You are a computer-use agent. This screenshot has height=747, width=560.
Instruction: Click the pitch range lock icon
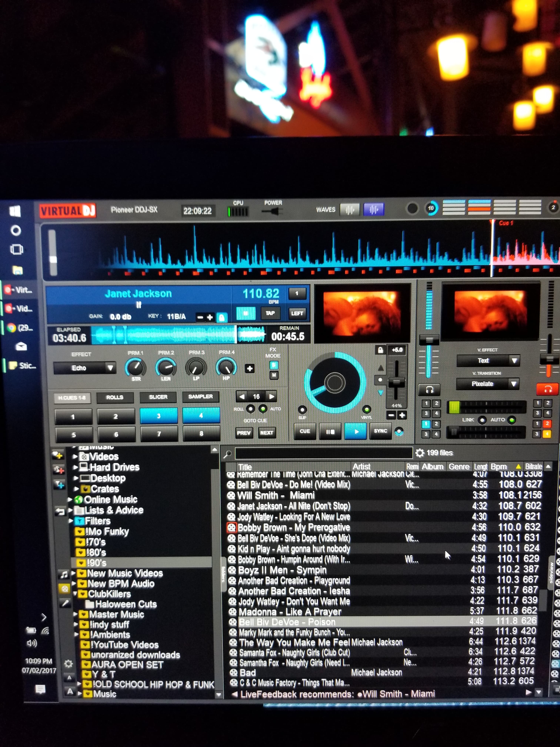[380, 350]
